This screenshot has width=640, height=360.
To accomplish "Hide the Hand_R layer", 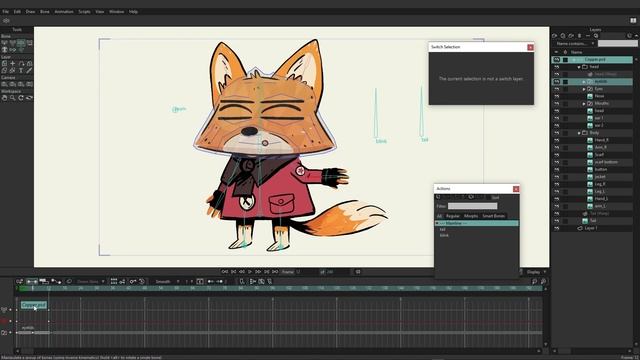I will pyautogui.click(x=557, y=140).
